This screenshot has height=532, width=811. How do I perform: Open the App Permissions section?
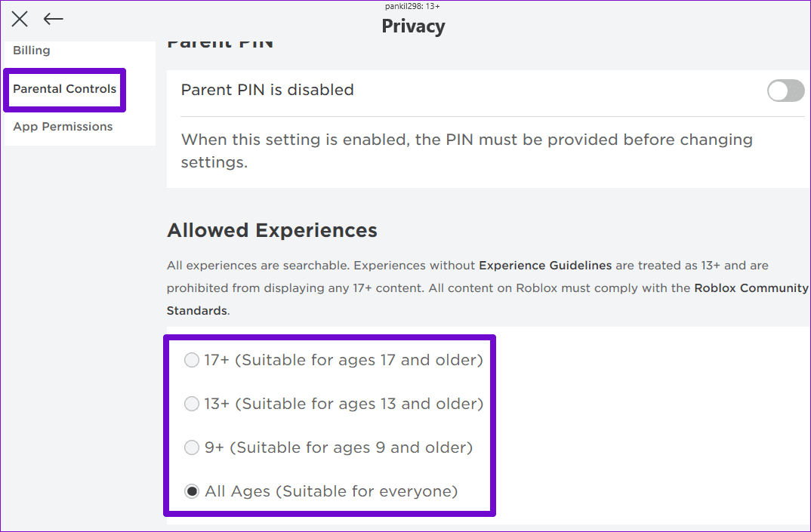(63, 127)
